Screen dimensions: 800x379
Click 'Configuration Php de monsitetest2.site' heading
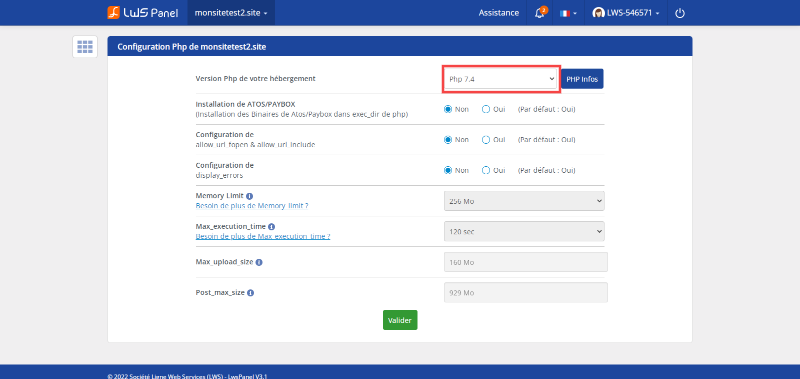[x=192, y=47]
